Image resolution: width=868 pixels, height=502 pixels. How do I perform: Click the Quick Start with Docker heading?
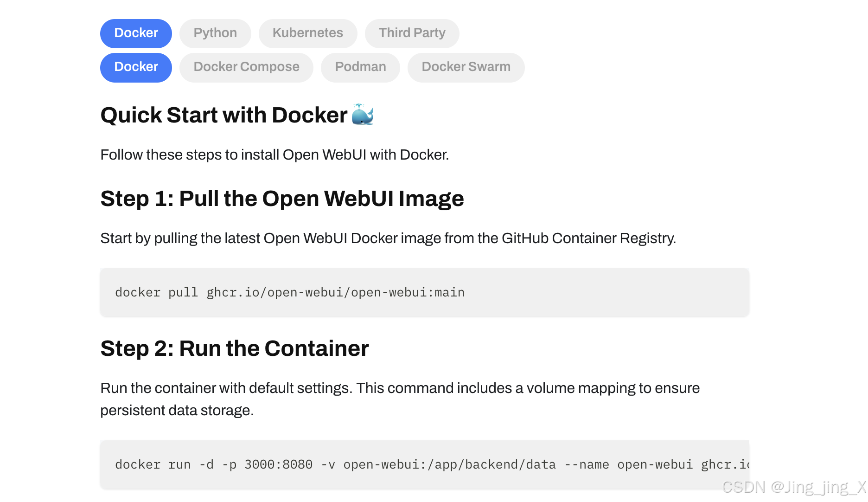[224, 115]
